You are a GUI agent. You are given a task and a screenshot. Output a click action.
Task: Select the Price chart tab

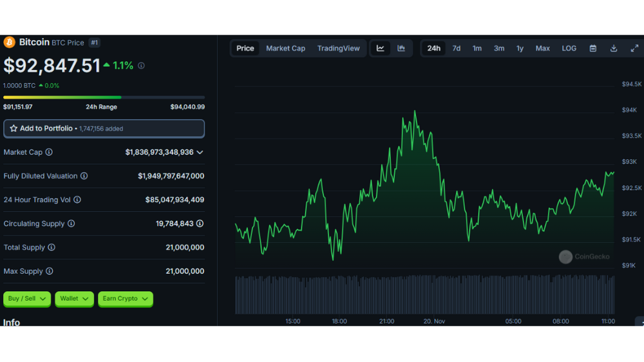pyautogui.click(x=245, y=48)
